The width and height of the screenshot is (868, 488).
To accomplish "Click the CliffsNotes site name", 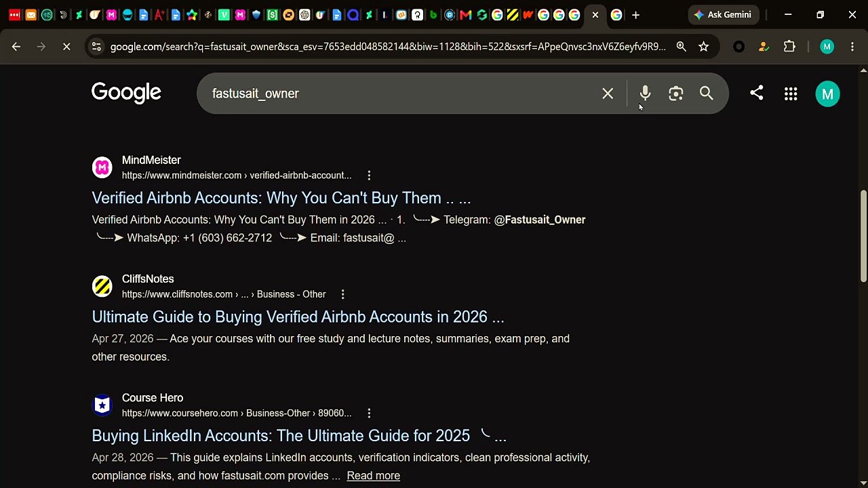I will pos(148,279).
